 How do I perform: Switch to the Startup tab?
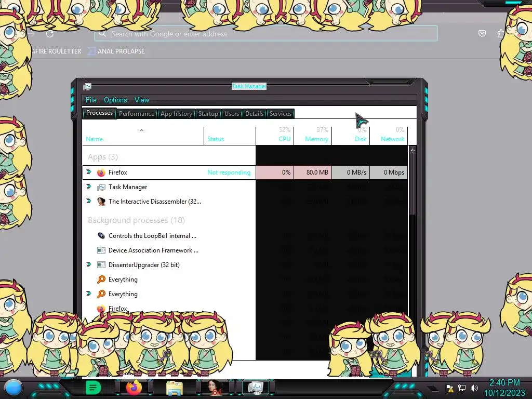click(x=208, y=114)
